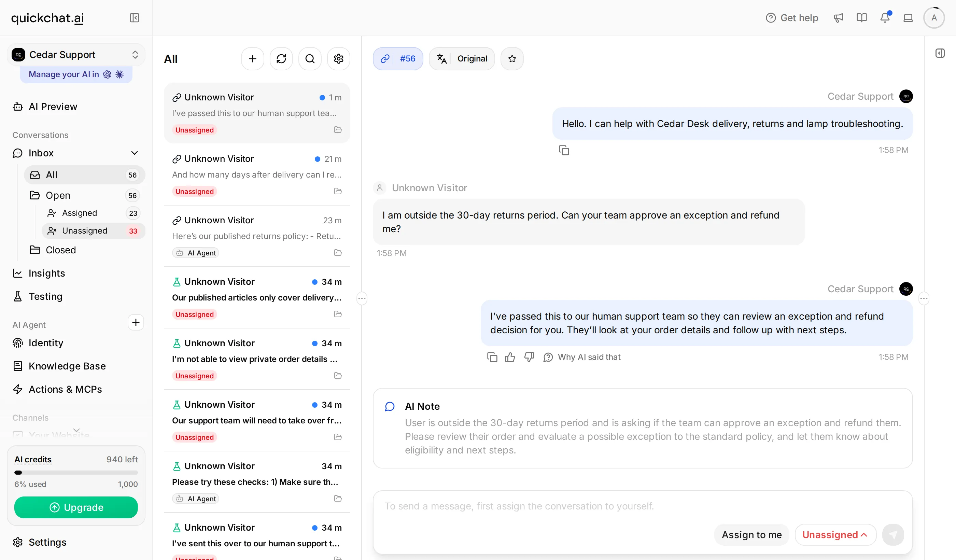Check the notifications bell
This screenshot has height=560, width=956.
885,18
